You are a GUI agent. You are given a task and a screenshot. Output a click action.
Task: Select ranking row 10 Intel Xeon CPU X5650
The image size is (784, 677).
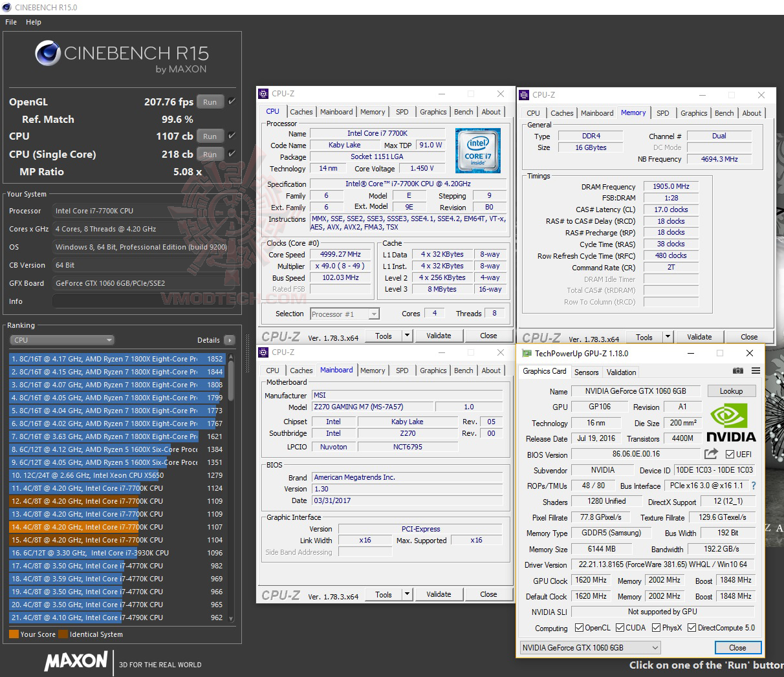(116, 475)
